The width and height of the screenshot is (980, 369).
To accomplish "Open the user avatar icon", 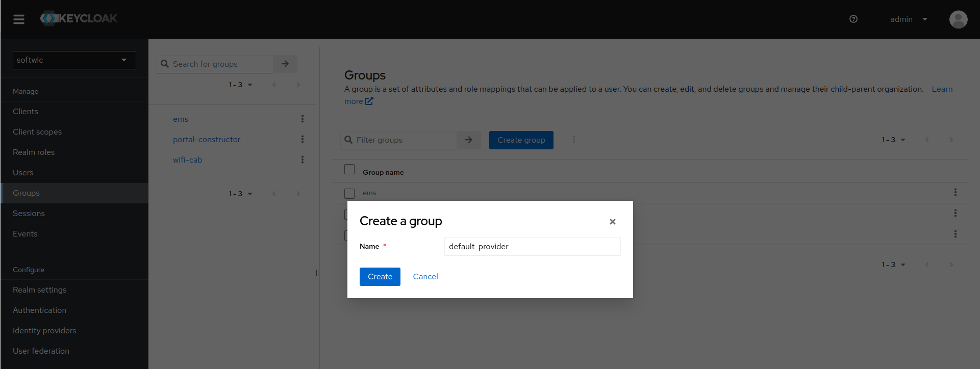I will click(958, 19).
